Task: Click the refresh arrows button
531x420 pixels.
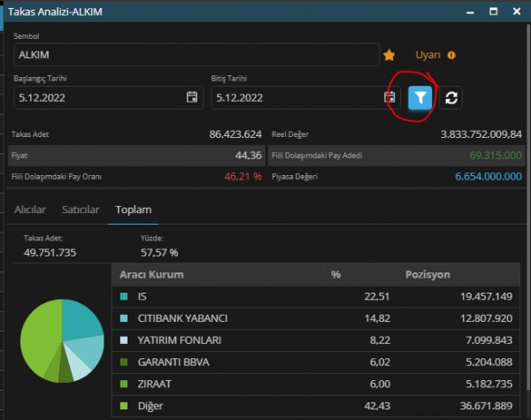Action: [451, 98]
